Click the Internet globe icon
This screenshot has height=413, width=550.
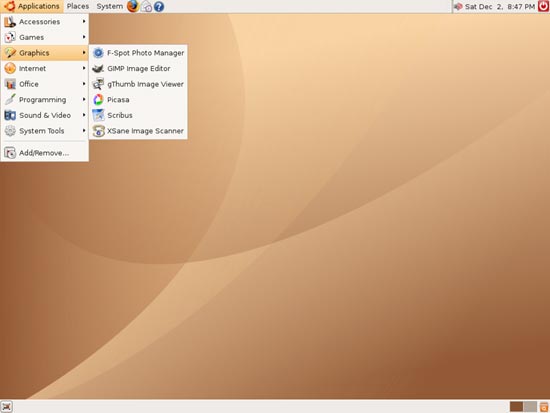[x=10, y=68]
